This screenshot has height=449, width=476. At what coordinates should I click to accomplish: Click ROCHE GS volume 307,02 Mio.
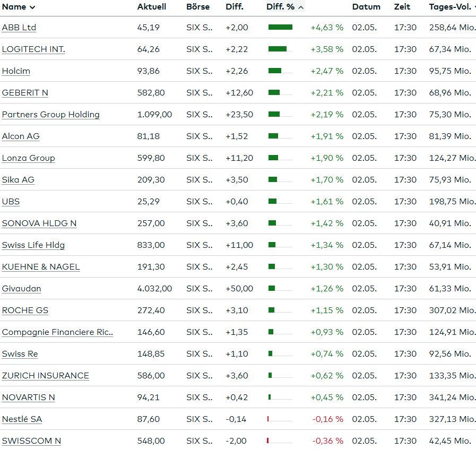(452, 310)
